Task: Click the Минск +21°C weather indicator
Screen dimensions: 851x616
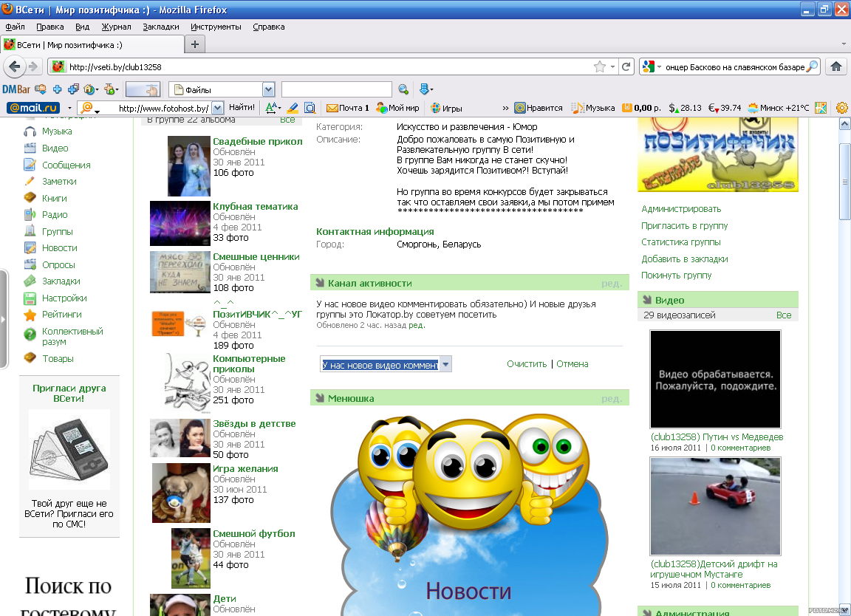Action: [779, 107]
